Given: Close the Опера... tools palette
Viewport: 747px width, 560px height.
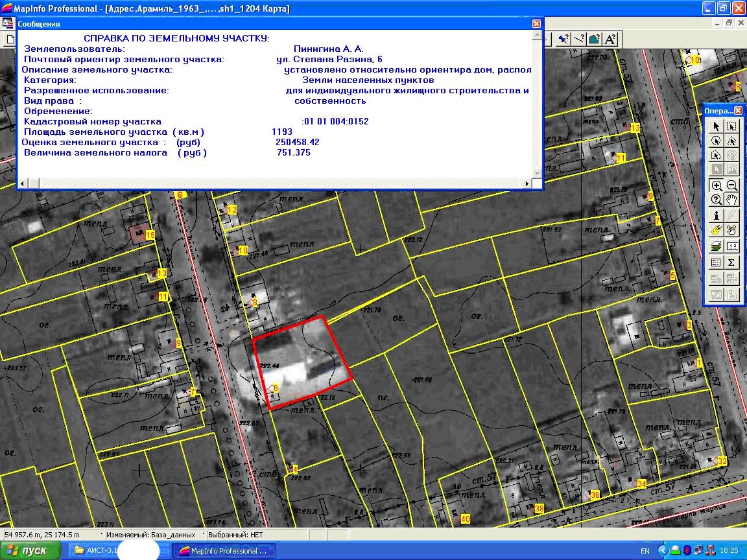Looking at the screenshot, I should pyautogui.click(x=738, y=110).
